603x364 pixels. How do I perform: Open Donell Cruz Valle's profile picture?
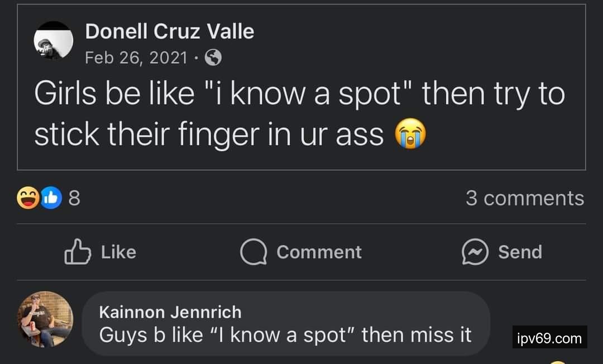tap(54, 41)
